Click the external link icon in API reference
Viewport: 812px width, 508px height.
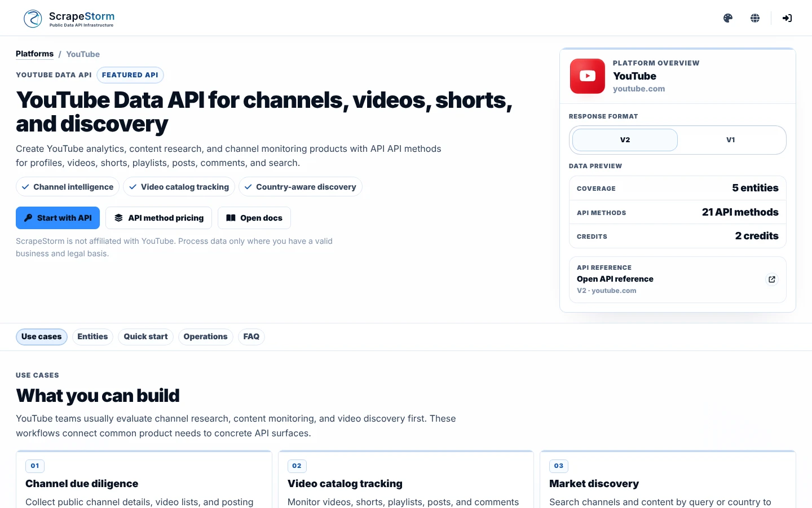pyautogui.click(x=772, y=279)
